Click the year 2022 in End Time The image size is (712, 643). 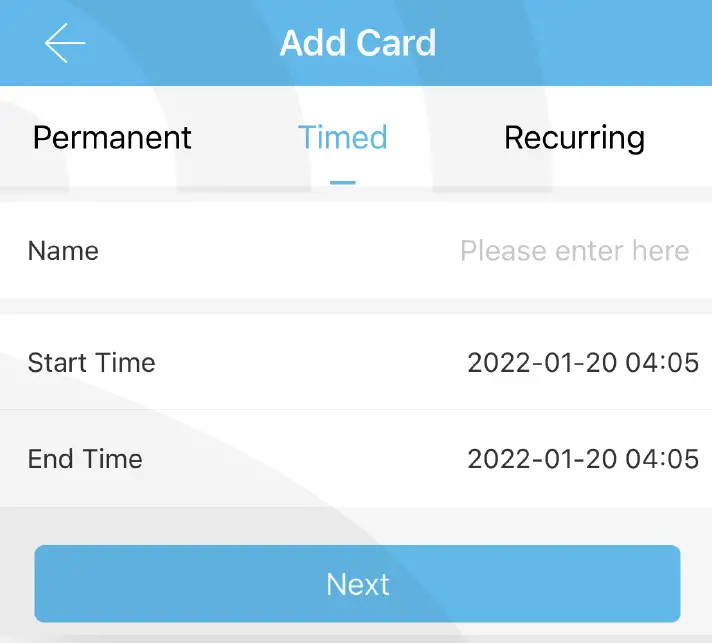click(497, 459)
